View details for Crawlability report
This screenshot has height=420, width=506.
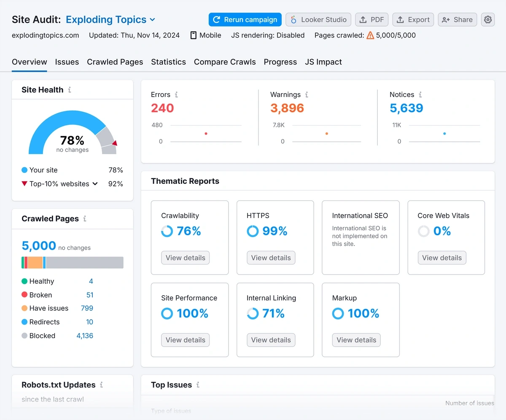point(186,258)
